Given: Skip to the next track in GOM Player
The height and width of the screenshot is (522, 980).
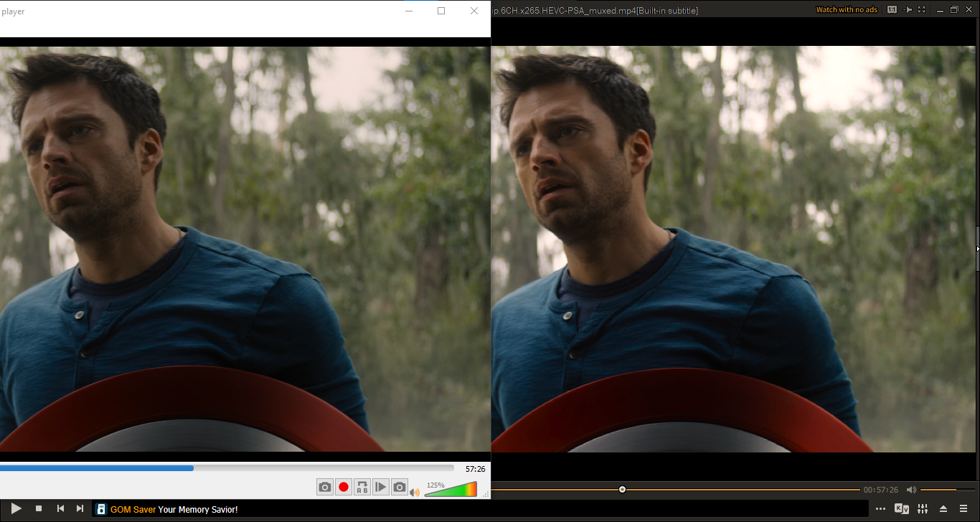Looking at the screenshot, I should tap(80, 508).
